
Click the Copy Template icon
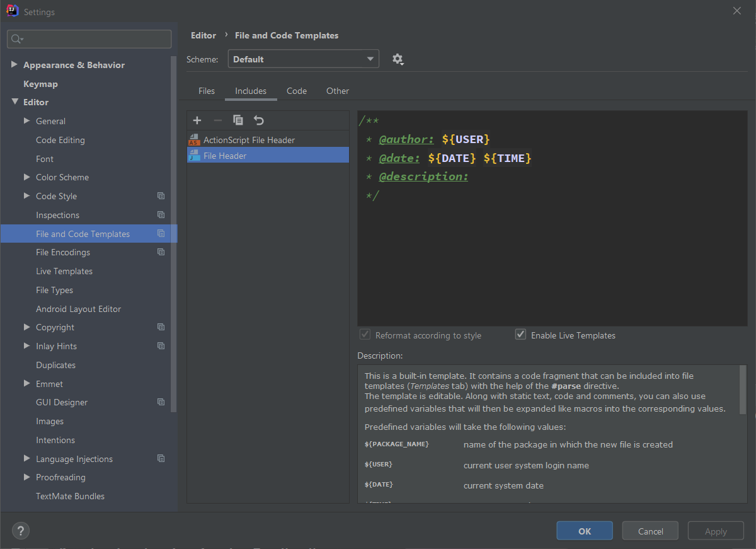tap(238, 120)
